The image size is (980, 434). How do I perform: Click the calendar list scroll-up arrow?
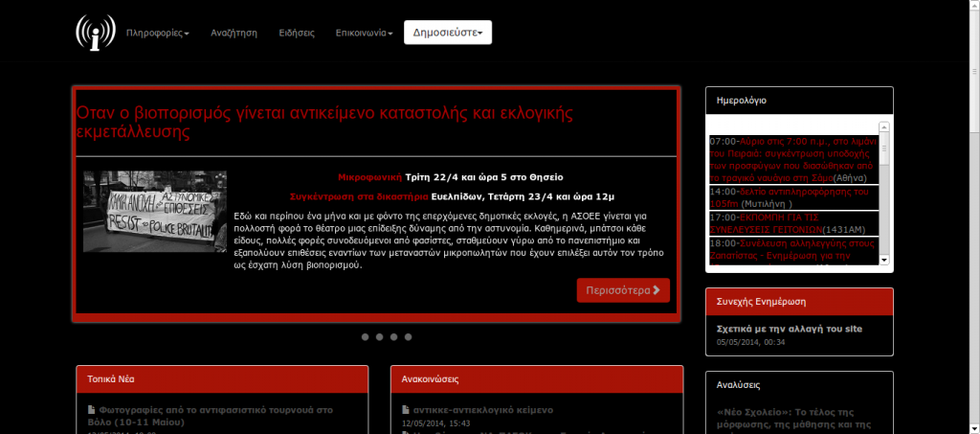[x=884, y=126]
